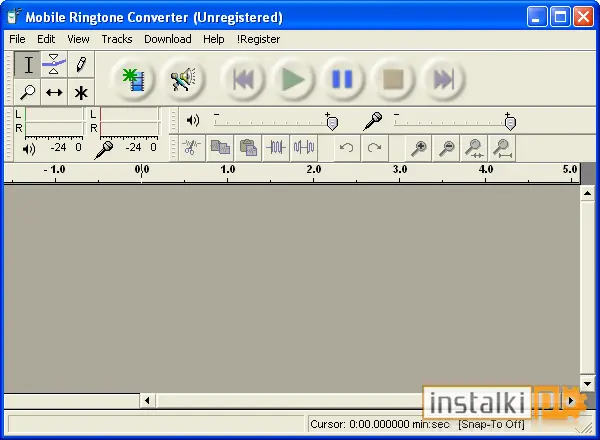Click the output volume slider handle
The width and height of the screenshot is (600, 440).
point(332,123)
